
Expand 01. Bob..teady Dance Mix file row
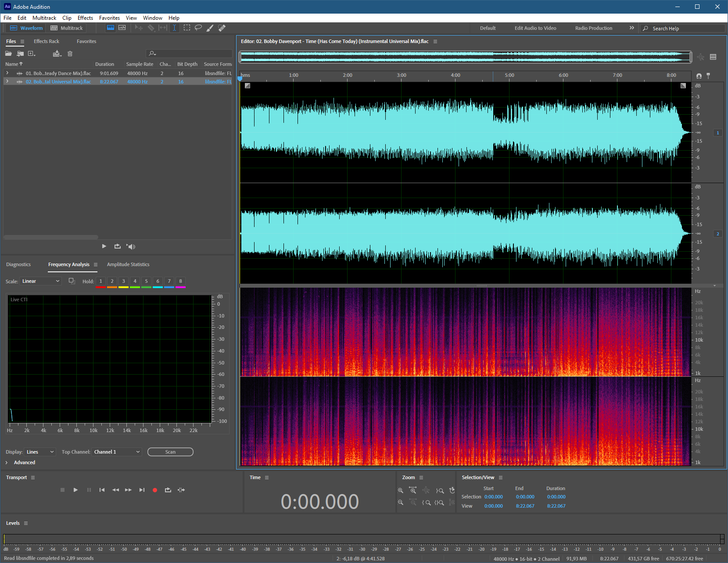(x=7, y=73)
